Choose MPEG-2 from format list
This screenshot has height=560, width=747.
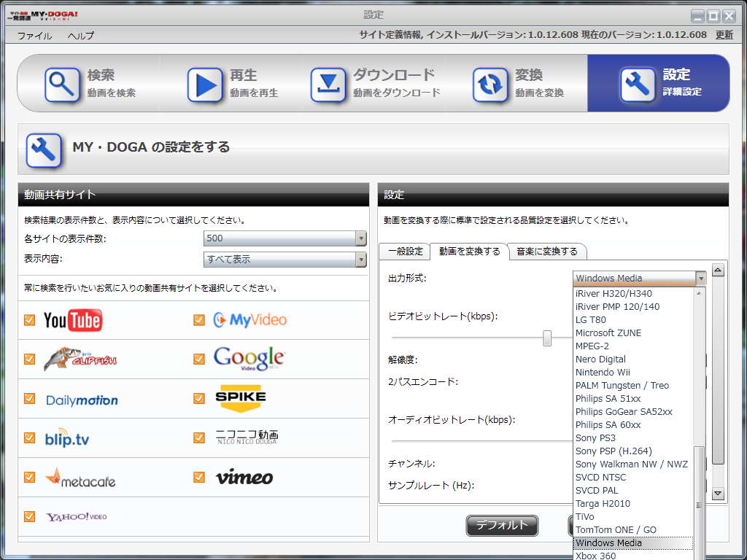pos(633,346)
